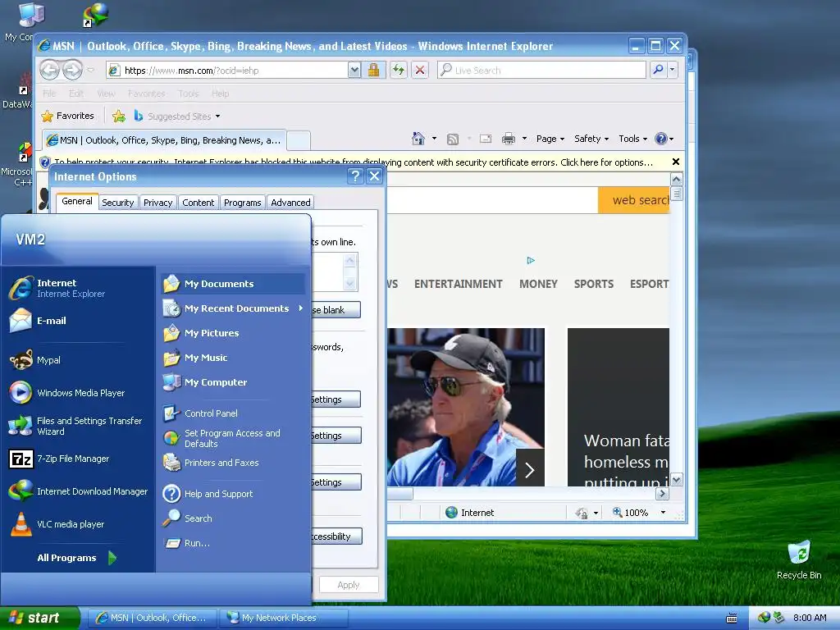
Task: Click web search button on MSN page
Action: pos(634,200)
